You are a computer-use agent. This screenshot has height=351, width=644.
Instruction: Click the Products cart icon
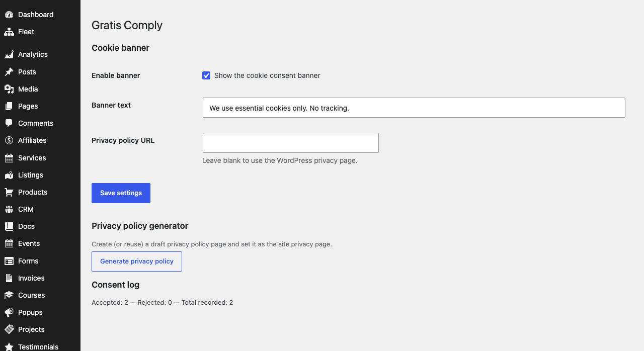tap(9, 192)
